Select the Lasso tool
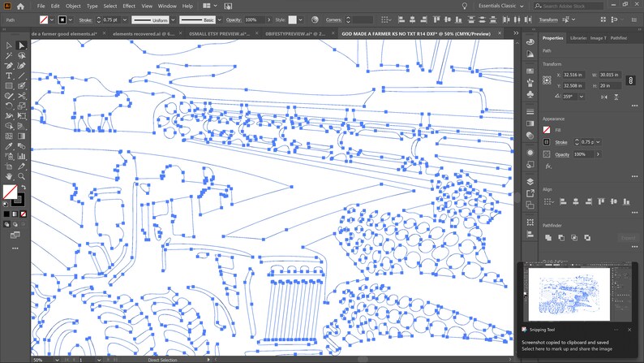644x363 pixels. (21, 55)
